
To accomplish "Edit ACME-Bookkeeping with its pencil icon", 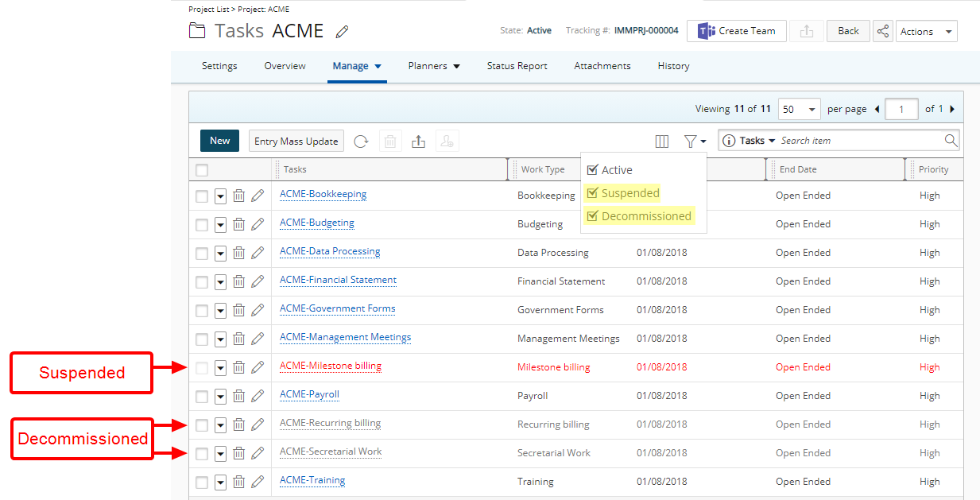I will 258,196.
